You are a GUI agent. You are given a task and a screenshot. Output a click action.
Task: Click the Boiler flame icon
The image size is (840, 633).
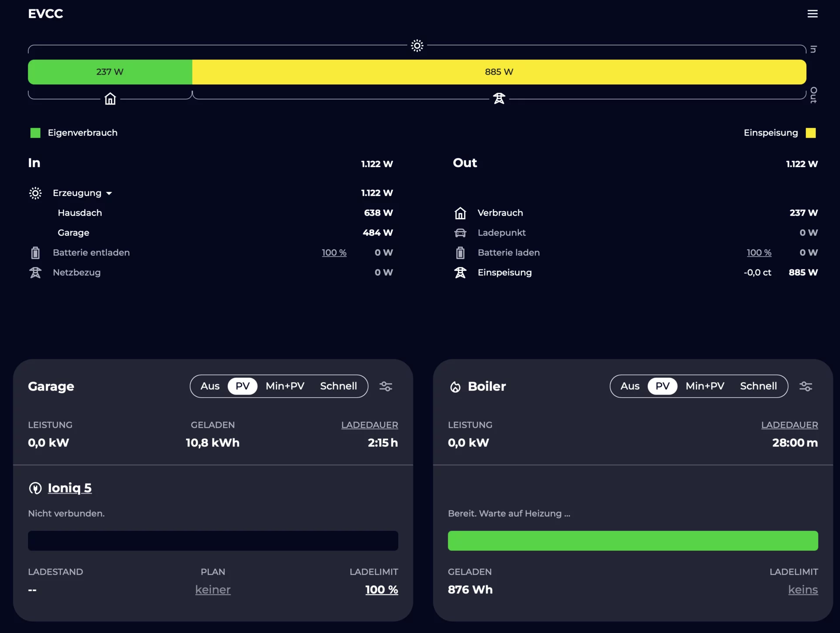pyautogui.click(x=455, y=387)
